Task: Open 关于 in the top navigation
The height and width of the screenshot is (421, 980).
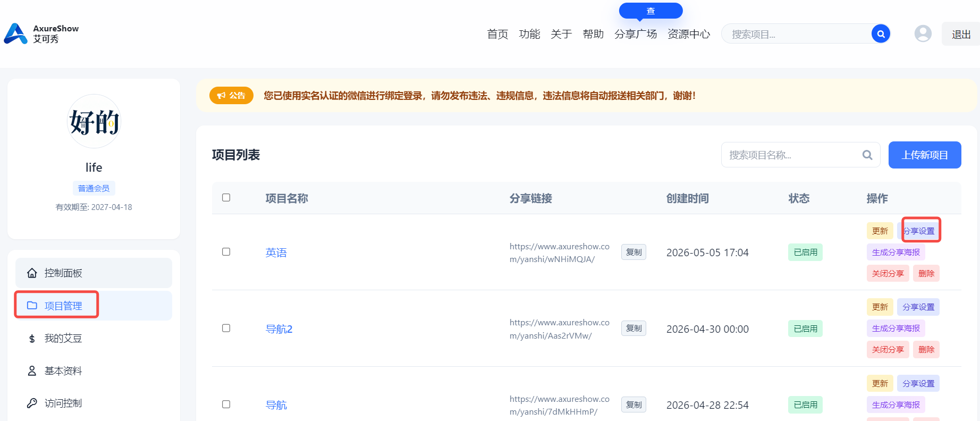Action: click(x=561, y=34)
